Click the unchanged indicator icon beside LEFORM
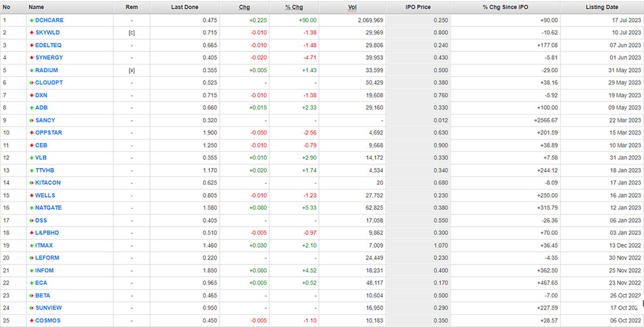This screenshot has width=644, height=327. [32, 258]
